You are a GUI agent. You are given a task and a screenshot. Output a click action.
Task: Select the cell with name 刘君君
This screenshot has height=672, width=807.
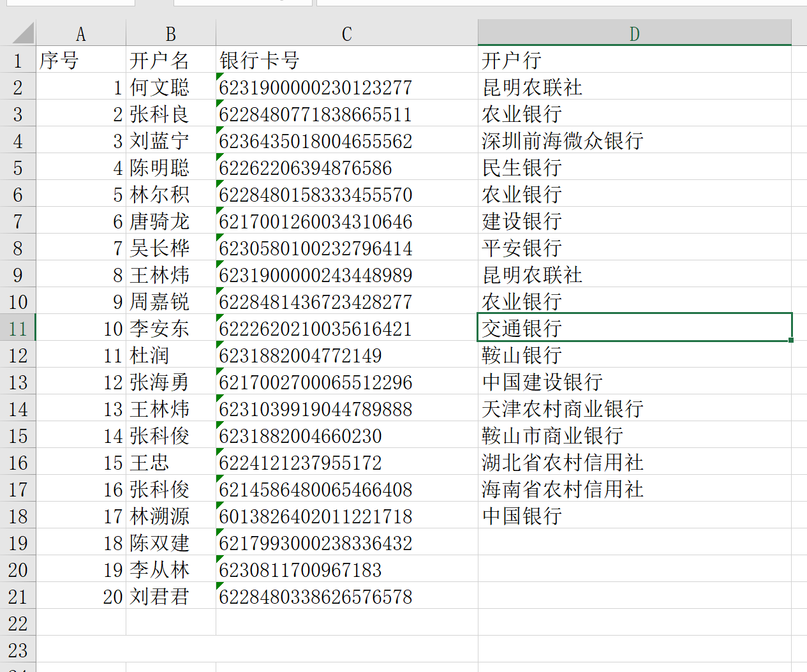click(170, 597)
